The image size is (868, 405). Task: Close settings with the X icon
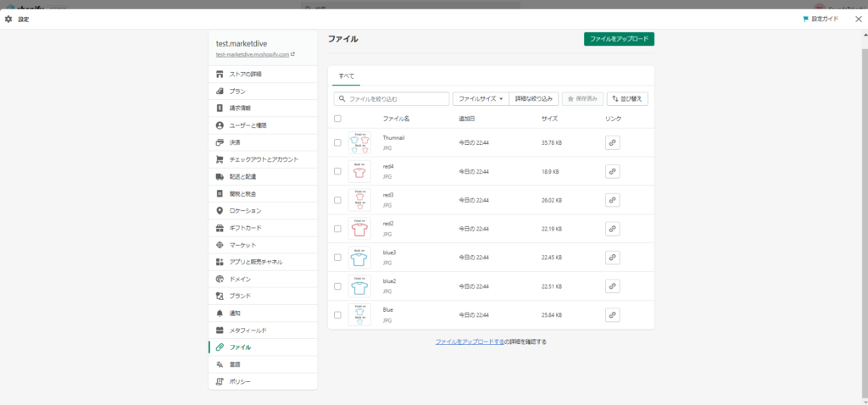858,19
